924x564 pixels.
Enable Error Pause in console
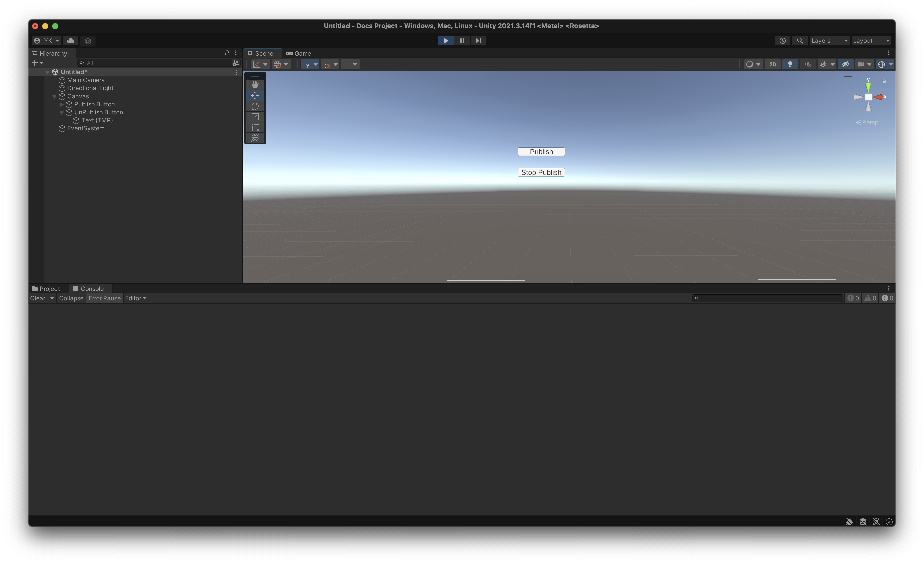(x=104, y=298)
